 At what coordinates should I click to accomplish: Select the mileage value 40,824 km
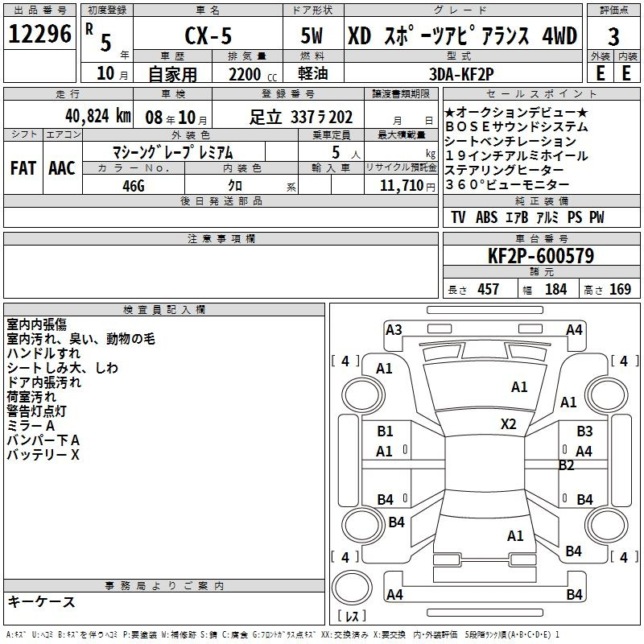point(79,116)
